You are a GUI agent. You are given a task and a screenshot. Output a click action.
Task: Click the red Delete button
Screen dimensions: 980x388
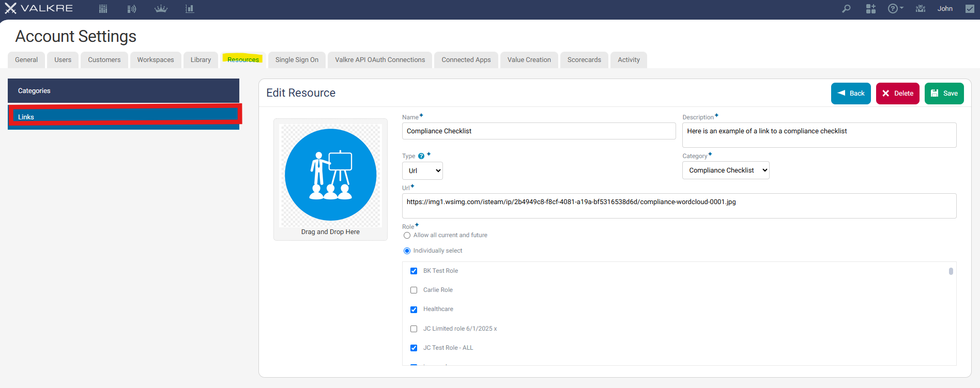point(898,94)
